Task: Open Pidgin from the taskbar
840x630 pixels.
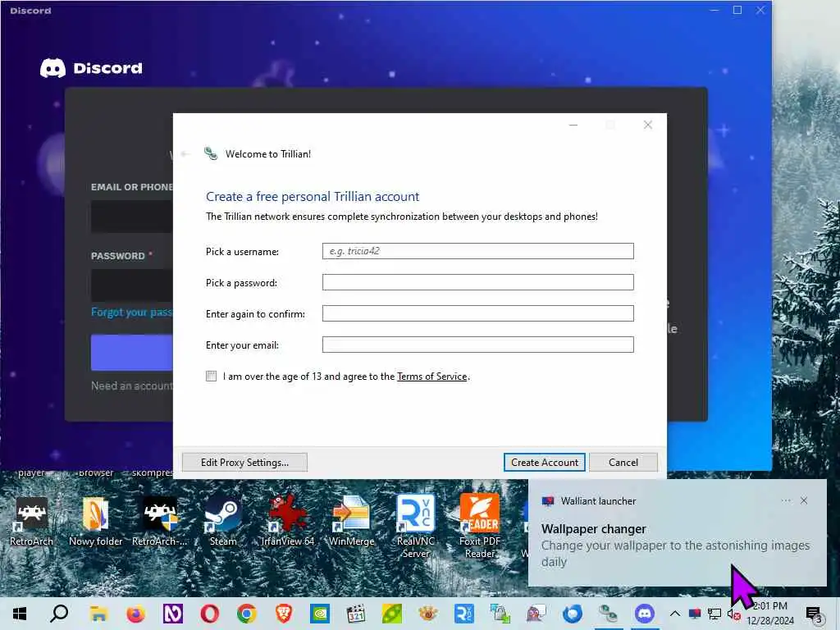Action: 536,614
